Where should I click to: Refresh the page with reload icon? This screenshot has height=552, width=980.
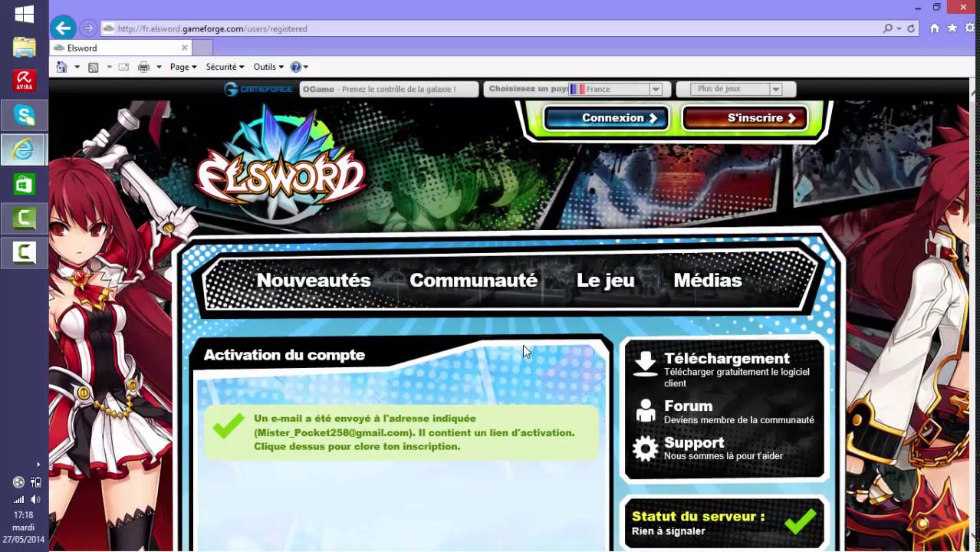tap(911, 28)
